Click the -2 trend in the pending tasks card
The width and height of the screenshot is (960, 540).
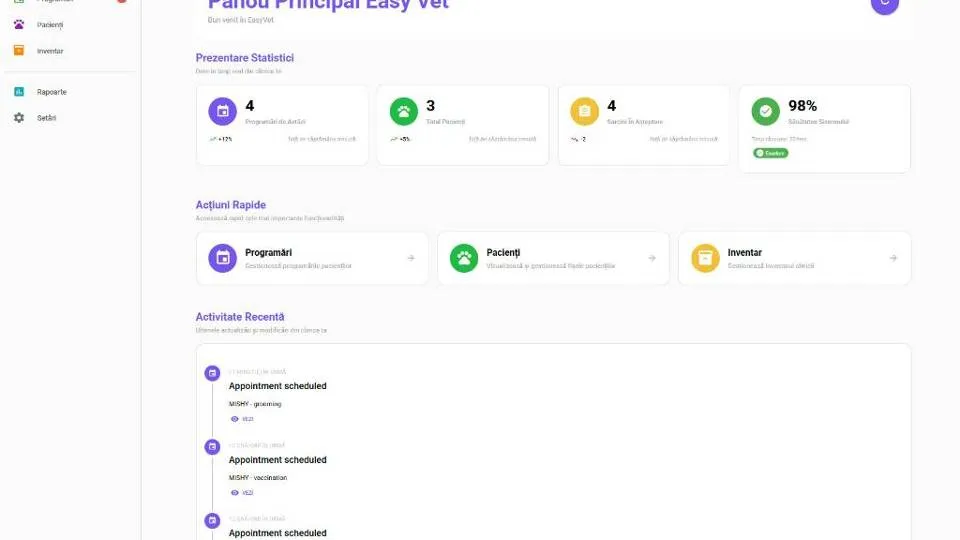click(x=579, y=139)
